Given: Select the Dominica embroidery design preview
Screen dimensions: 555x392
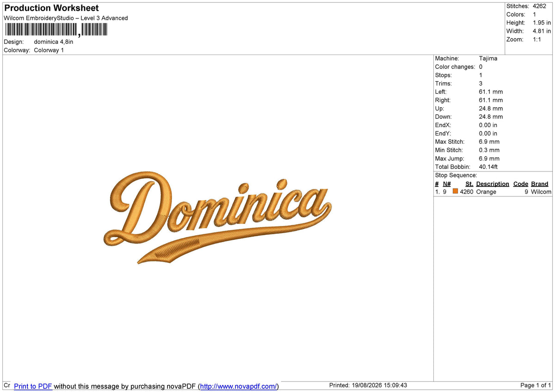Looking at the screenshot, I should pos(217,218).
